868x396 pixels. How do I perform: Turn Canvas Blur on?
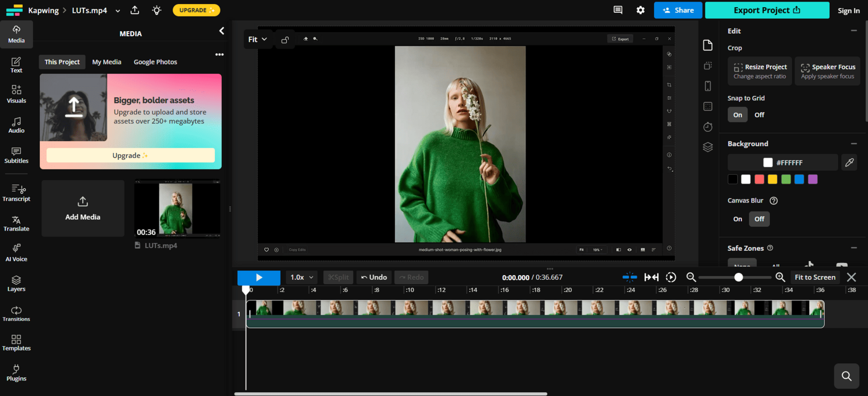[x=737, y=219]
